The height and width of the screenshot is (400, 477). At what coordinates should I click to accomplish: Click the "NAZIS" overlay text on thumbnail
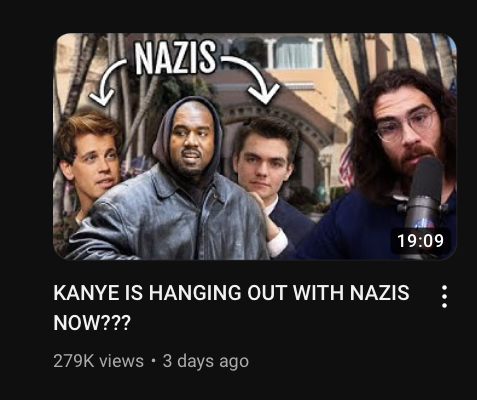(x=175, y=57)
